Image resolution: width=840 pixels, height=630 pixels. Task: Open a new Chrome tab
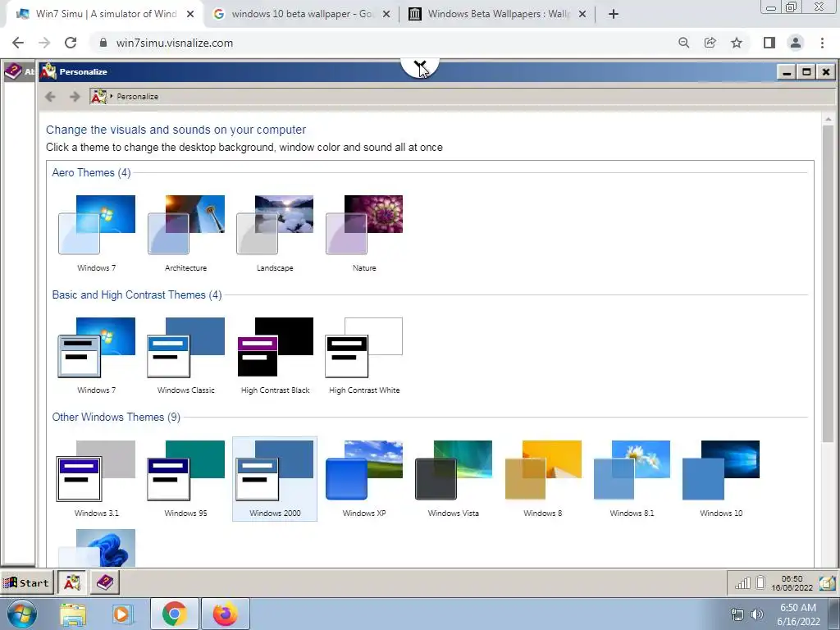(x=614, y=15)
